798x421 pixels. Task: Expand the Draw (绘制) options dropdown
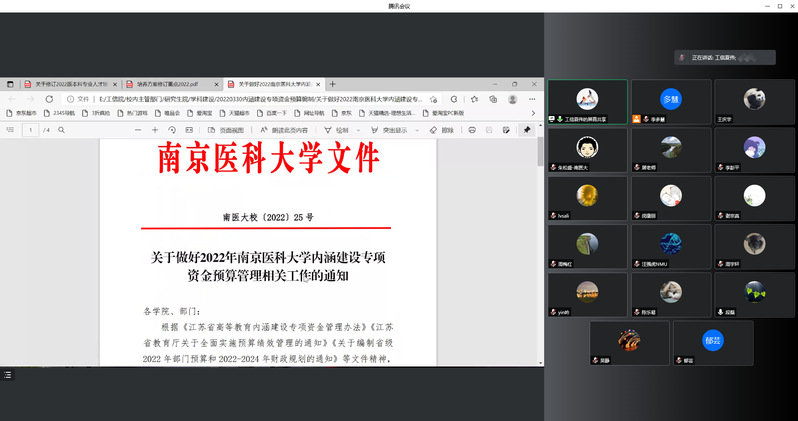(354, 130)
